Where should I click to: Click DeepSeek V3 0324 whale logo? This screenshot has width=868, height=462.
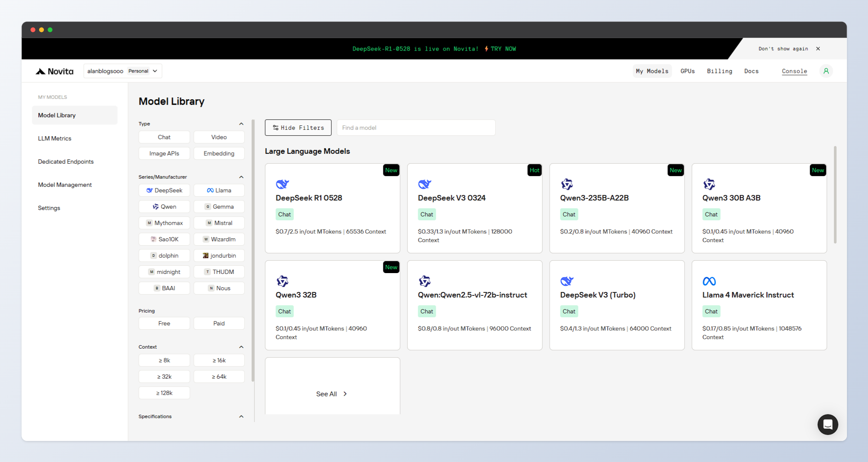click(x=425, y=184)
